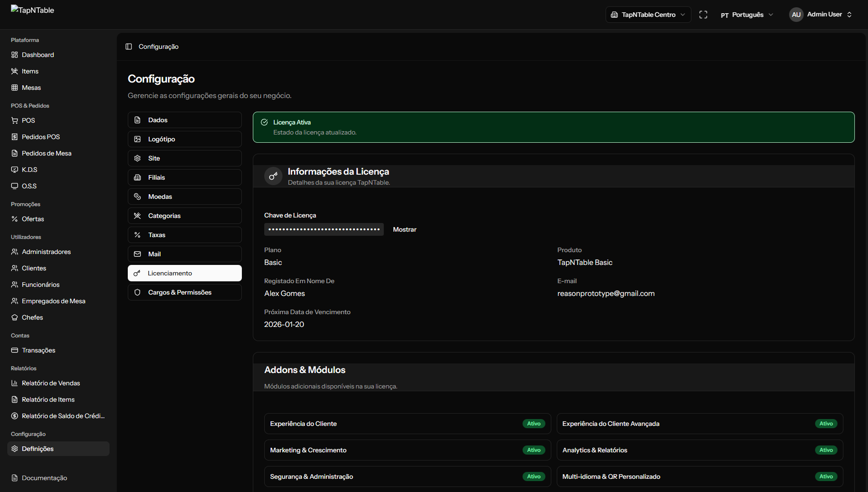Click the Chefes chef hat icon
868x492 pixels.
[15, 317]
